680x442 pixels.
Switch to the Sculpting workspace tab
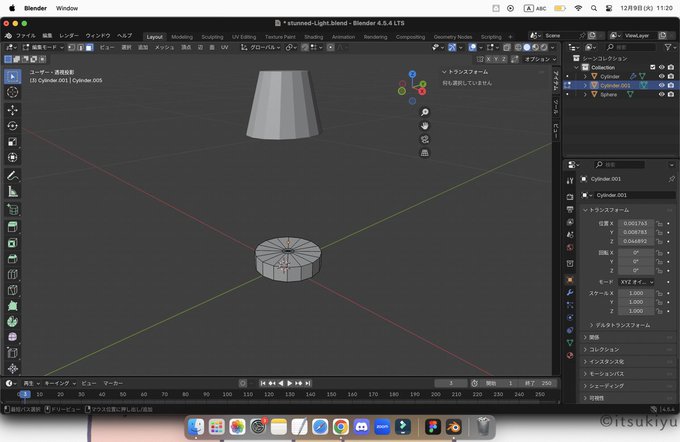coord(212,37)
